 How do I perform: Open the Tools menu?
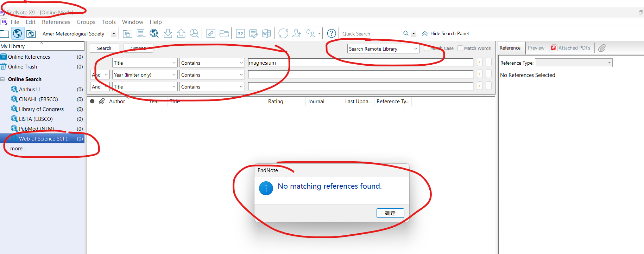(109, 22)
